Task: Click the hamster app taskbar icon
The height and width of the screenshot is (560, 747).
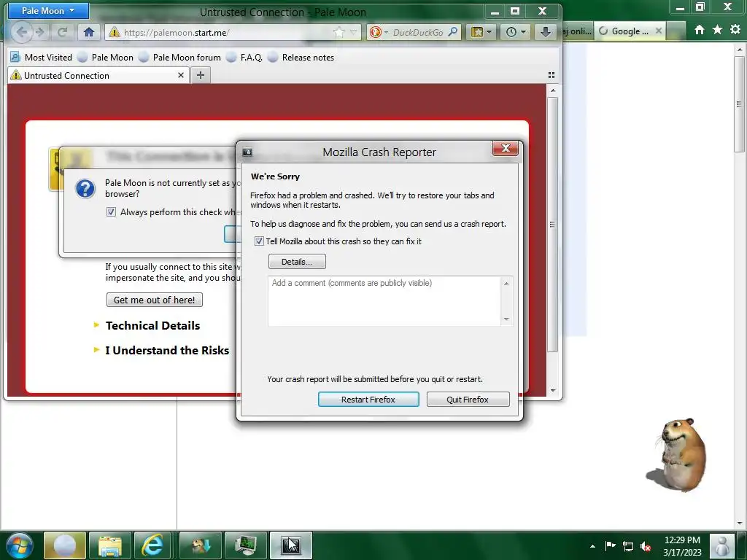Action: [200, 545]
